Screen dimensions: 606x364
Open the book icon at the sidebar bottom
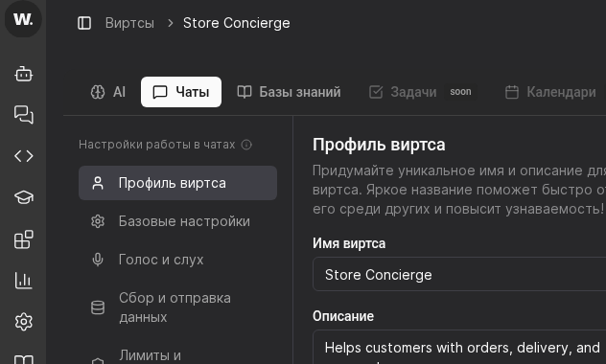click(24, 360)
